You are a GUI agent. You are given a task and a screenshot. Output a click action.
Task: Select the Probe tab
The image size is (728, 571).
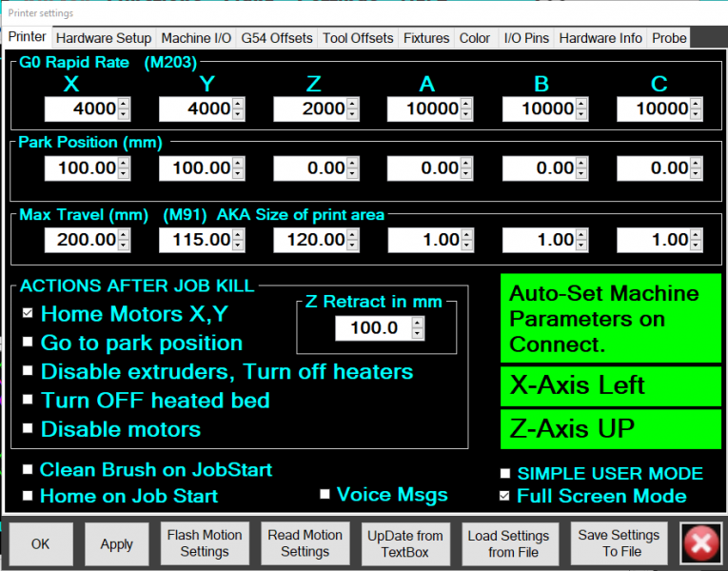pos(668,38)
